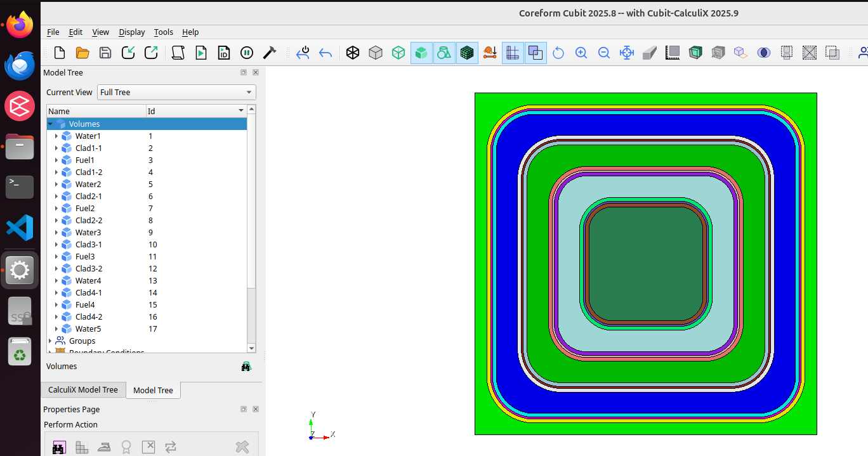This screenshot has width=868, height=456.
Task: Click the hammer icon in the toolbar
Action: [x=270, y=53]
